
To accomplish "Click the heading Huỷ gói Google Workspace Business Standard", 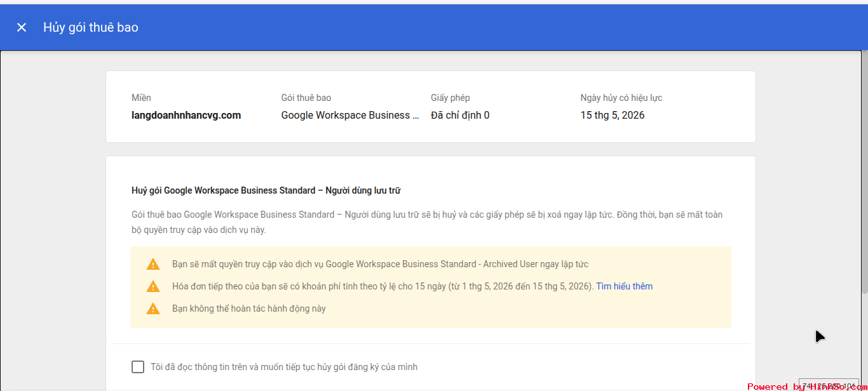I will [266, 190].
